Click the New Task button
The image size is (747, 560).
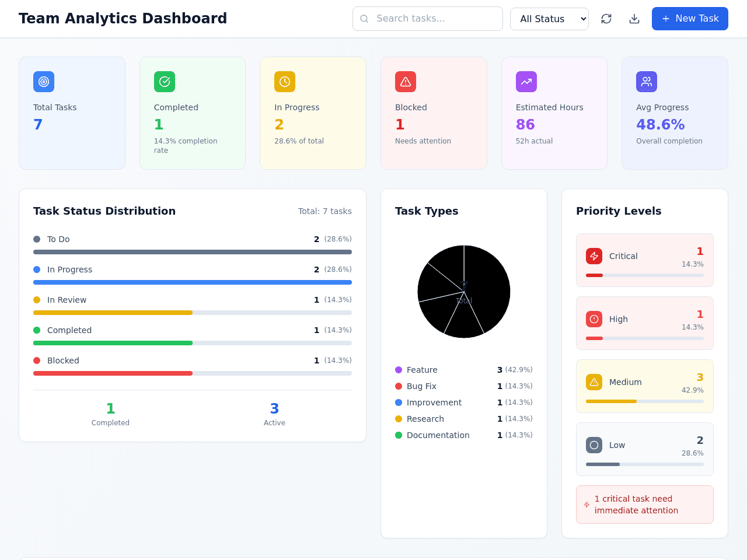click(x=690, y=19)
